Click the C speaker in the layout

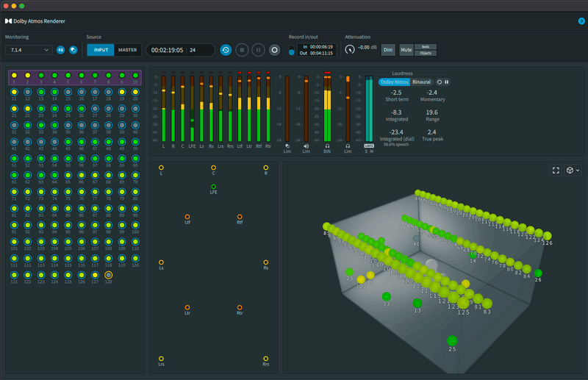pyautogui.click(x=213, y=168)
